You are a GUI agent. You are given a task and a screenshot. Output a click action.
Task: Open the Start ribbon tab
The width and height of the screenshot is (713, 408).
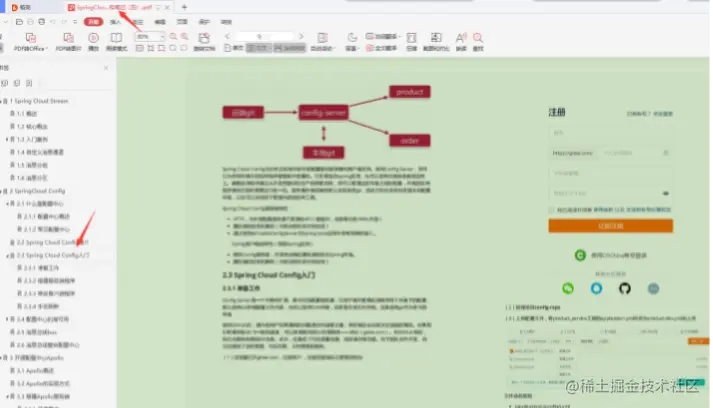(93, 22)
